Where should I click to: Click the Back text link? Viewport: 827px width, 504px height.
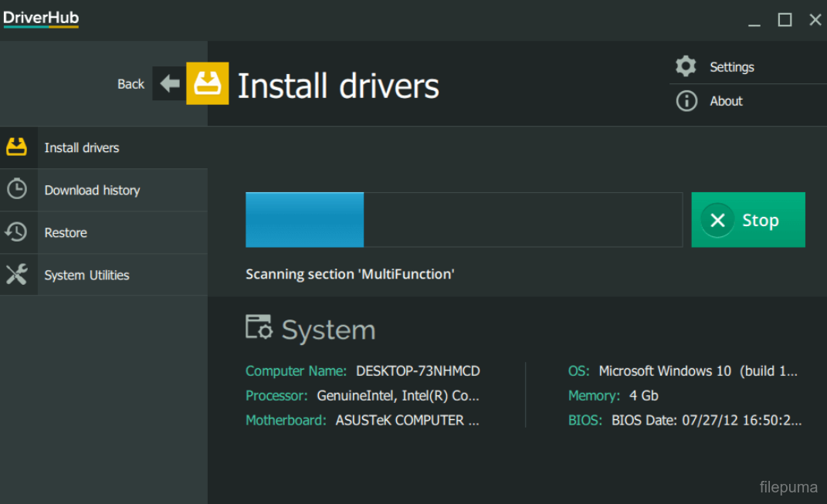click(130, 84)
